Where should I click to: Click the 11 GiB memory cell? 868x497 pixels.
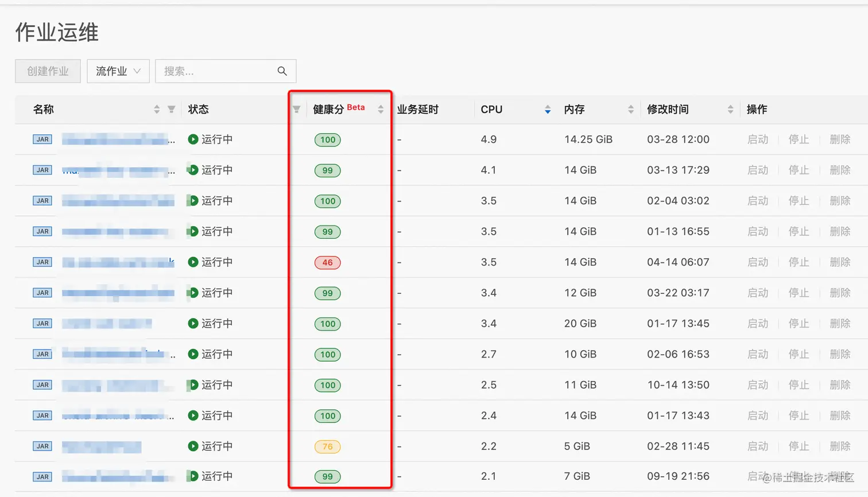pos(580,385)
